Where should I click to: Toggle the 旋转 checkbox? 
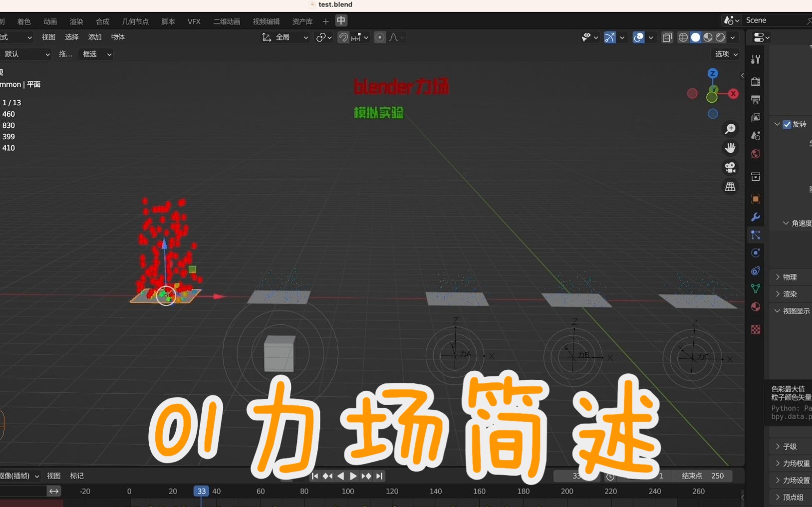(x=787, y=124)
